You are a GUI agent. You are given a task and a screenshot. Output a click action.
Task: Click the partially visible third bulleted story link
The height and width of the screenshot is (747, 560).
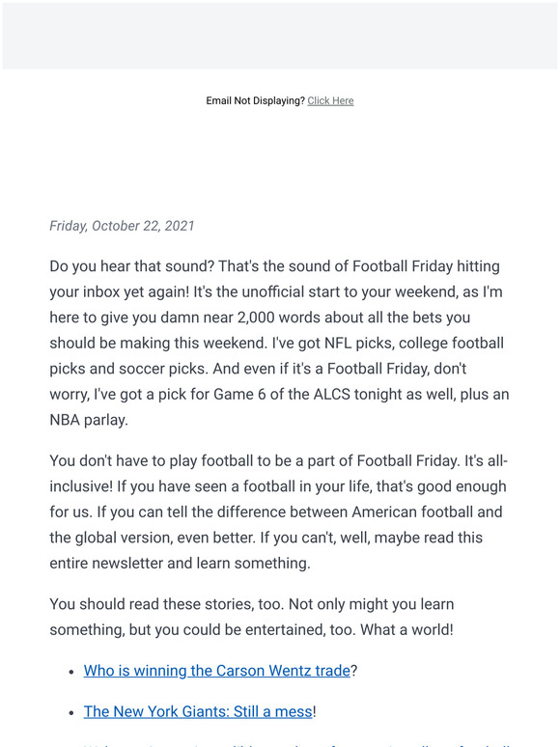pos(297,744)
